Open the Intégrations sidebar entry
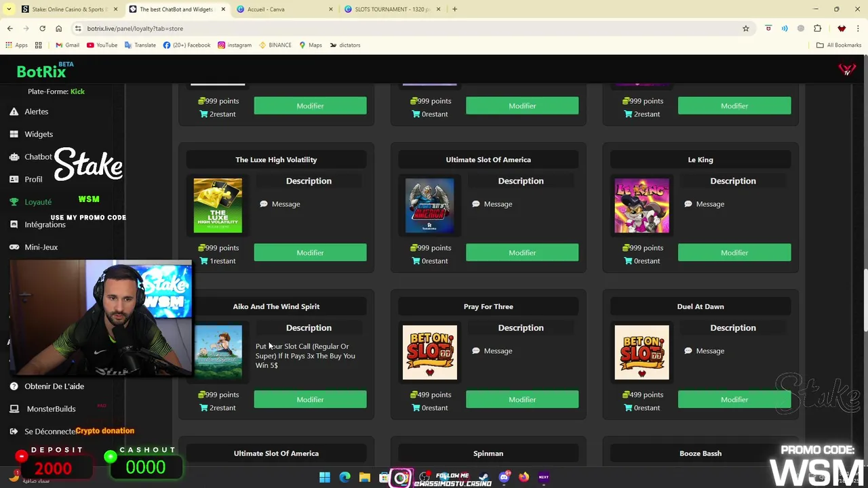Image resolution: width=868 pixels, height=488 pixels. click(x=45, y=225)
